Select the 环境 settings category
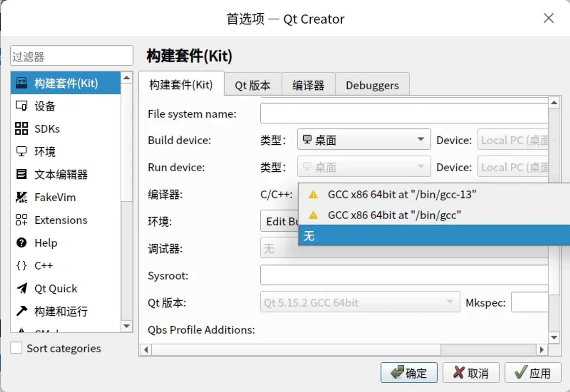The image size is (570, 392). pos(45,151)
